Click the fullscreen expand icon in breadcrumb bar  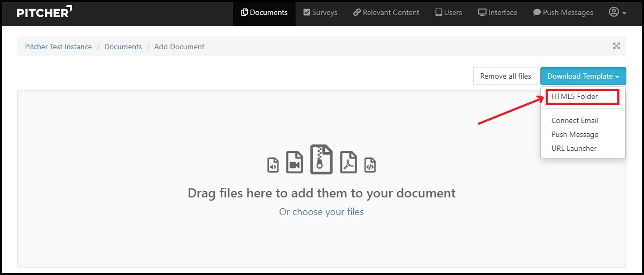tap(616, 47)
